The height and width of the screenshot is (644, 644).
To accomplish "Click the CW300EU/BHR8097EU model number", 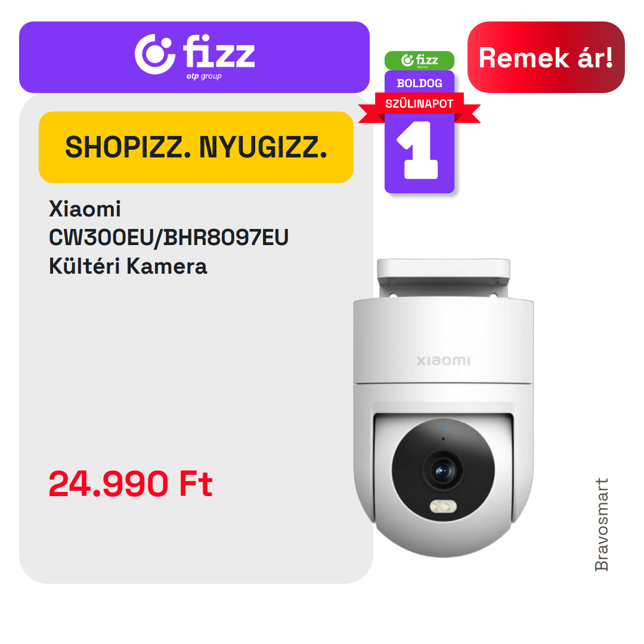I will (169, 237).
